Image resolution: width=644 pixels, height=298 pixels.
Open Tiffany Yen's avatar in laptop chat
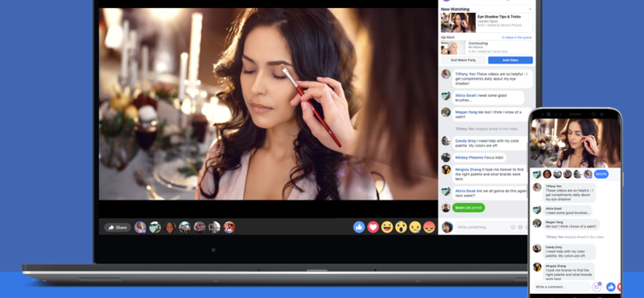446,74
